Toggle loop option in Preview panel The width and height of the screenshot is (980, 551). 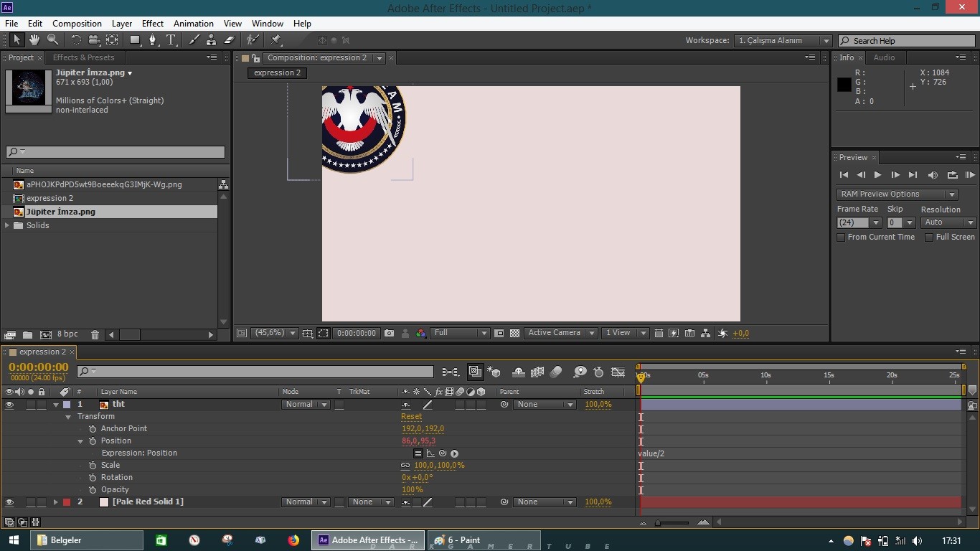tap(953, 174)
